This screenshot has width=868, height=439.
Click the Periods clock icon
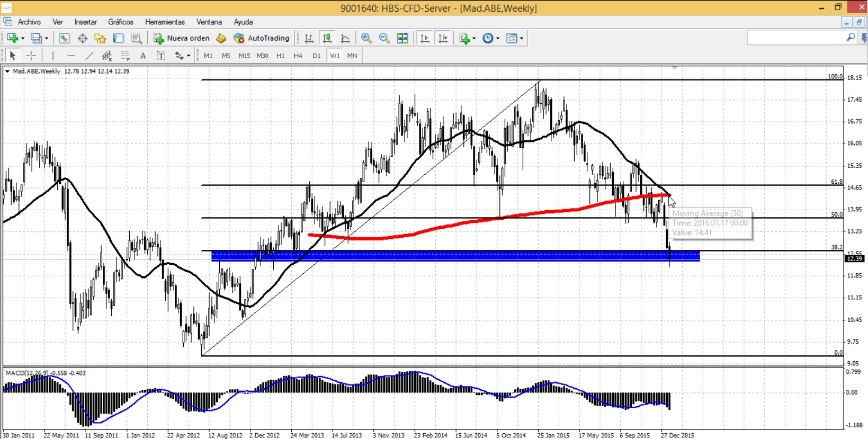pos(488,38)
